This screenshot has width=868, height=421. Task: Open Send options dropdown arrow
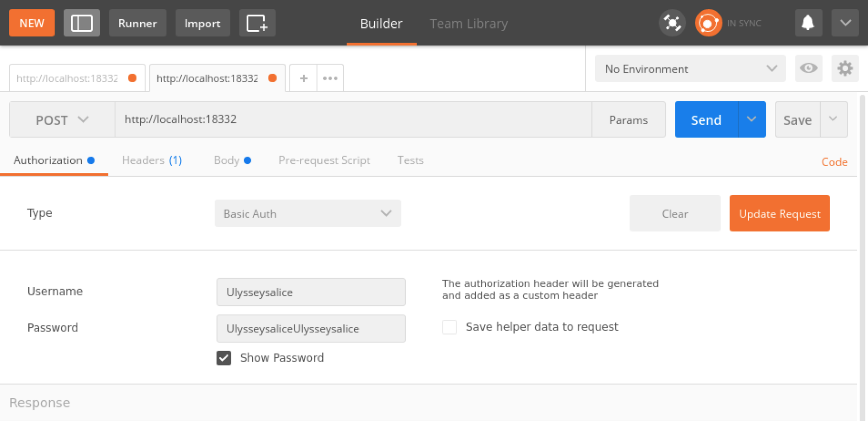point(752,119)
